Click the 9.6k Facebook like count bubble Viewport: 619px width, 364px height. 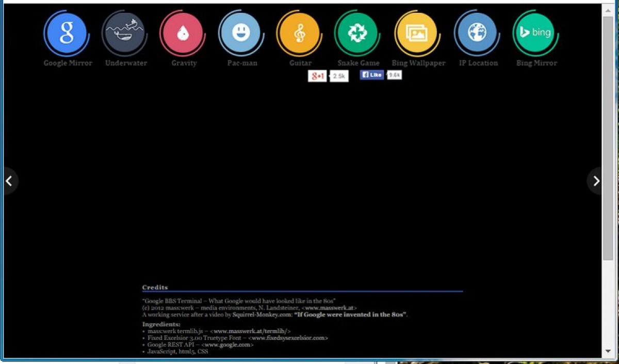[395, 75]
